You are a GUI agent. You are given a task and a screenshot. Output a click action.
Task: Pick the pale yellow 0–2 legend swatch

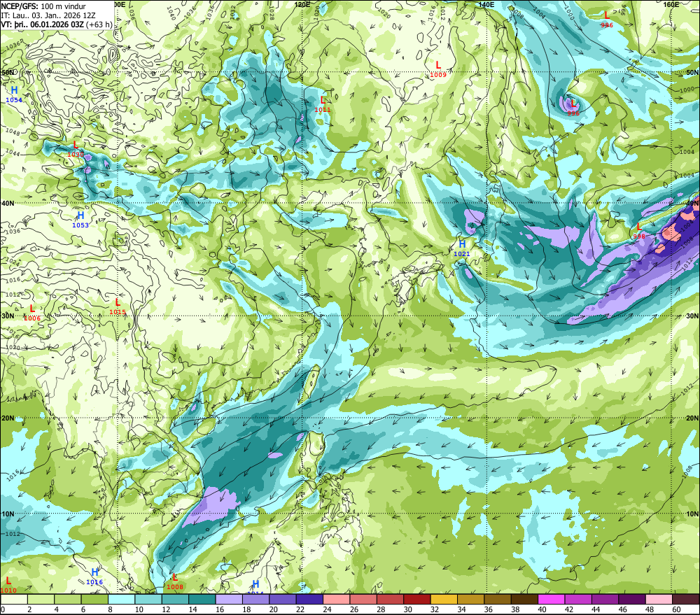coord(14,599)
